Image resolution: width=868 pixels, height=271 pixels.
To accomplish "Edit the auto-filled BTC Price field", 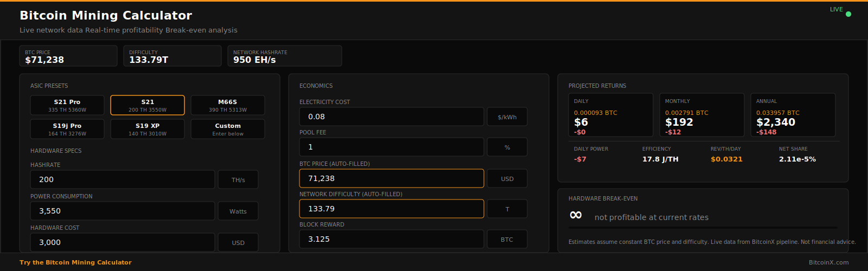I will [x=391, y=178].
